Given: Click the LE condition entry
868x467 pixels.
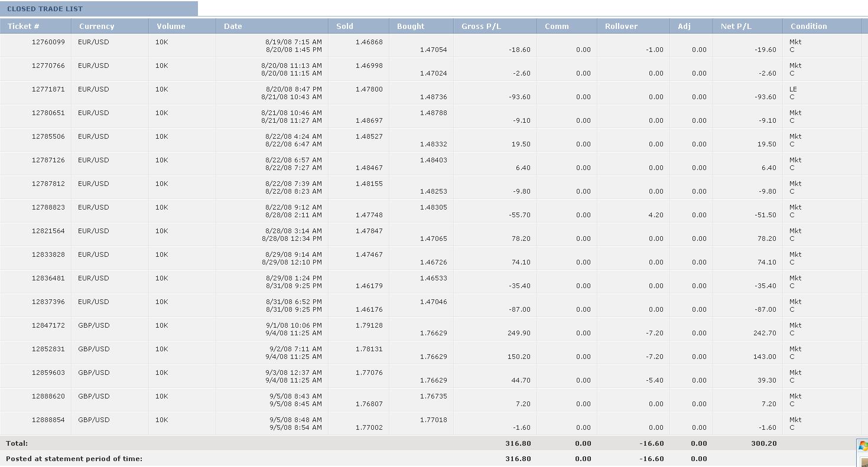Looking at the screenshot, I should (793, 89).
